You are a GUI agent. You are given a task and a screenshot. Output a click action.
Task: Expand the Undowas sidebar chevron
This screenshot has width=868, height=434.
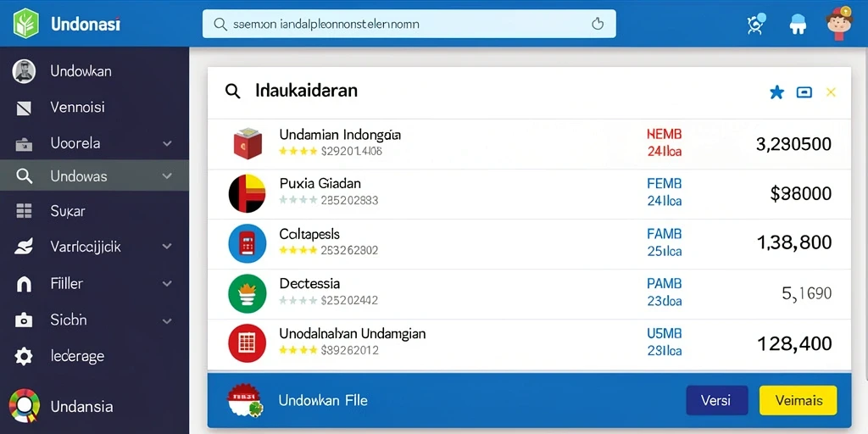click(x=167, y=176)
